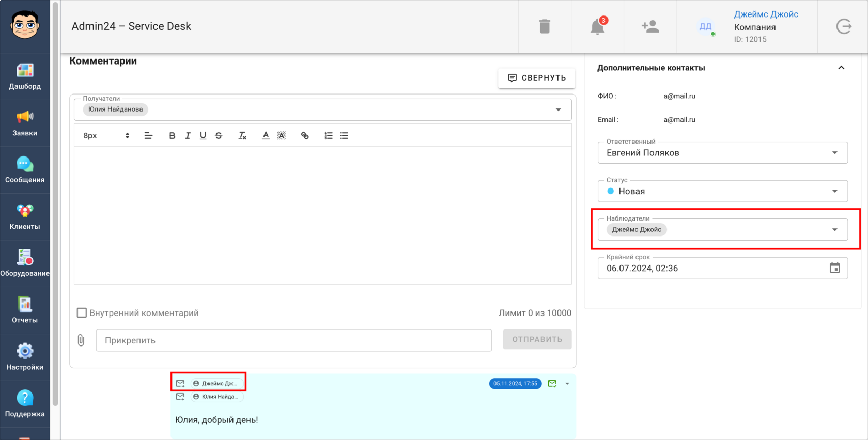Toggle bold formatting in comment editor
The image size is (868, 440).
pyautogui.click(x=172, y=135)
